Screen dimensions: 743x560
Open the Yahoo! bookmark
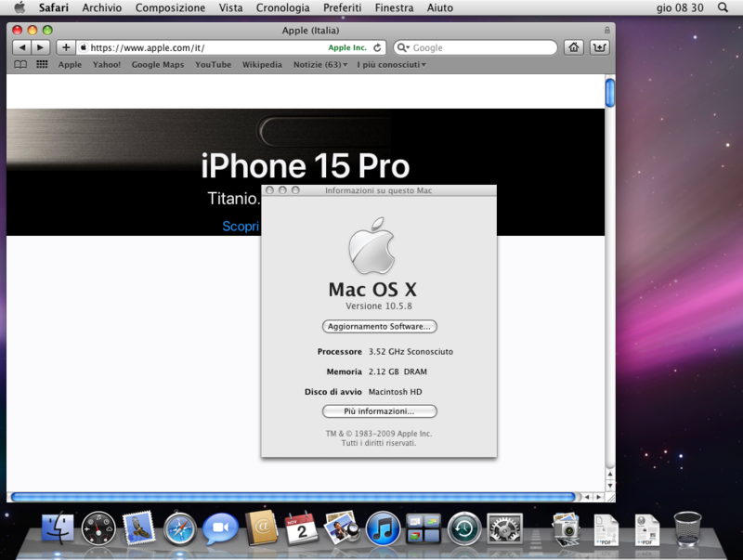click(x=107, y=64)
